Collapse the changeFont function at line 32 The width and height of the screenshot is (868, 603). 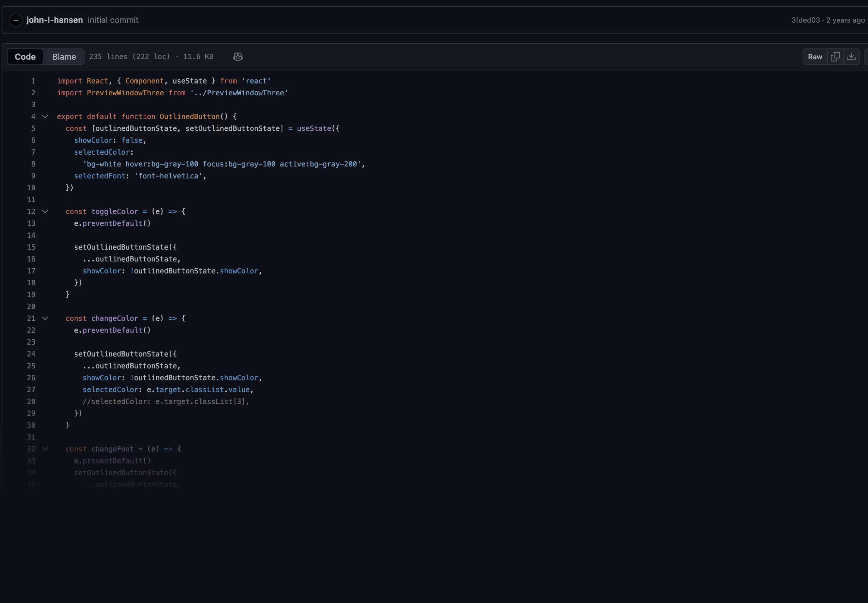(x=45, y=449)
